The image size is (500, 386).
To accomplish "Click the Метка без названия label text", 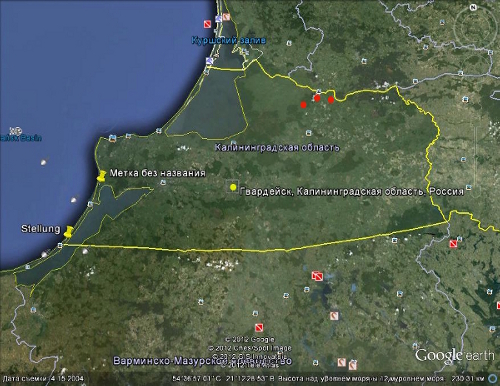I will (157, 173).
